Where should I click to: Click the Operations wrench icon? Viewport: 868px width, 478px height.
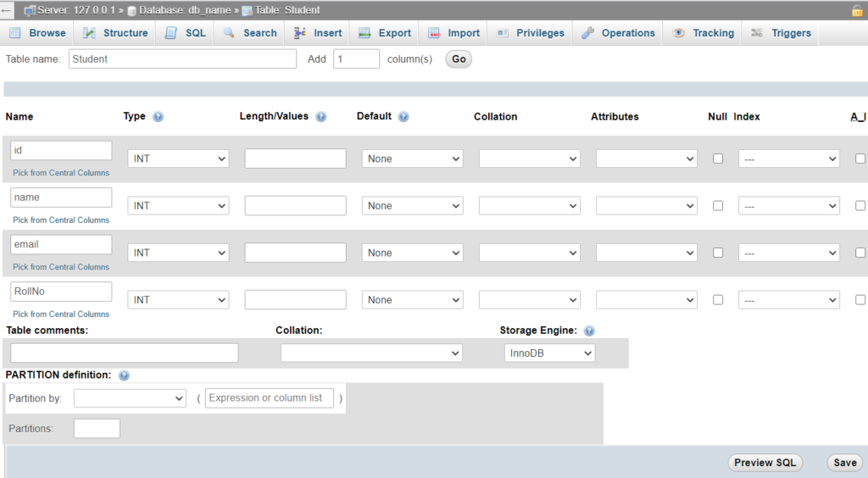(587, 33)
